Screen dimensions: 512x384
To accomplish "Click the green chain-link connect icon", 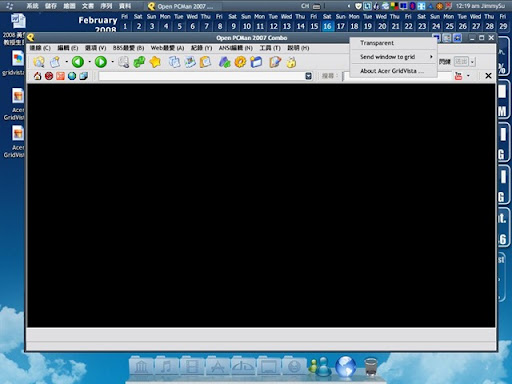I will 139,62.
